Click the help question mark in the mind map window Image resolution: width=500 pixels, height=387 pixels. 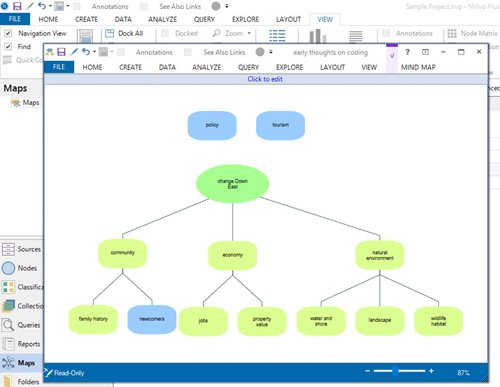(x=407, y=52)
